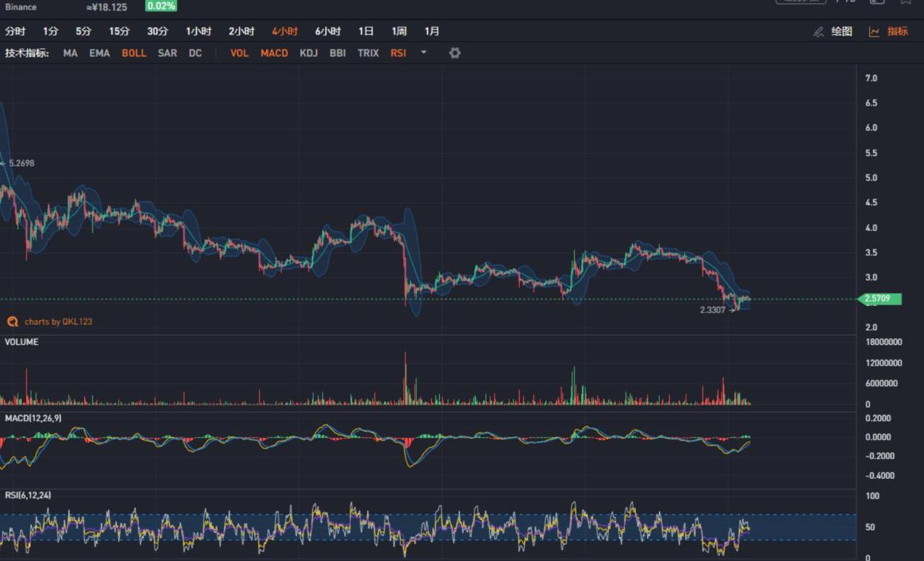Enable the KDJ indicator
The width and height of the screenshot is (924, 561).
[x=309, y=53]
